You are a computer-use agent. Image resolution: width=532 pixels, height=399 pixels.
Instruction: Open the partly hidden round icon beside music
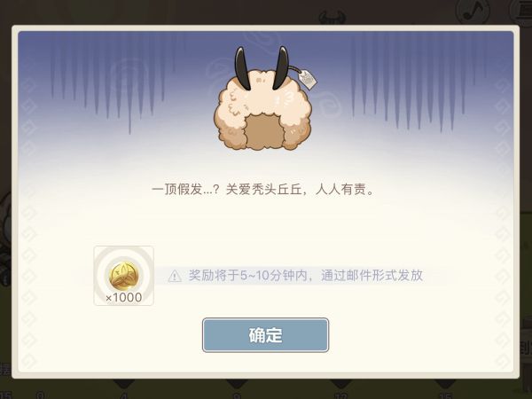520,12
